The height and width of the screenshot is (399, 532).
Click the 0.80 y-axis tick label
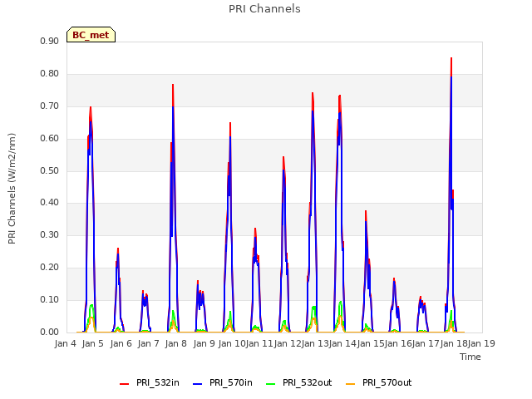tap(50, 74)
